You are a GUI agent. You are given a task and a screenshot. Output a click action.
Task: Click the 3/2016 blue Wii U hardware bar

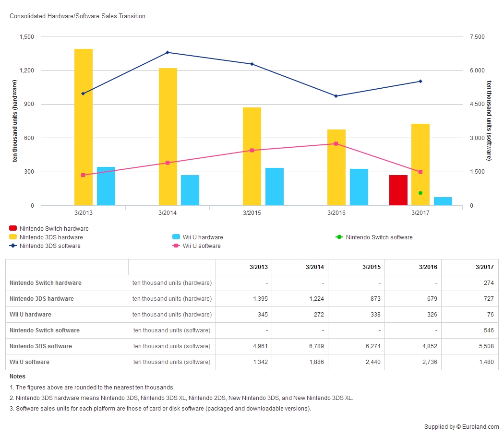tap(359, 187)
